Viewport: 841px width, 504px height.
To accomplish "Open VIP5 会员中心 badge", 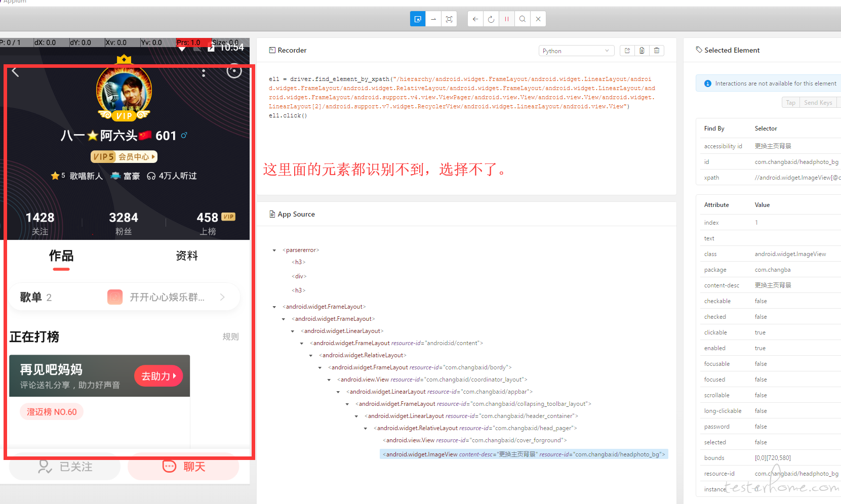I will 124,157.
